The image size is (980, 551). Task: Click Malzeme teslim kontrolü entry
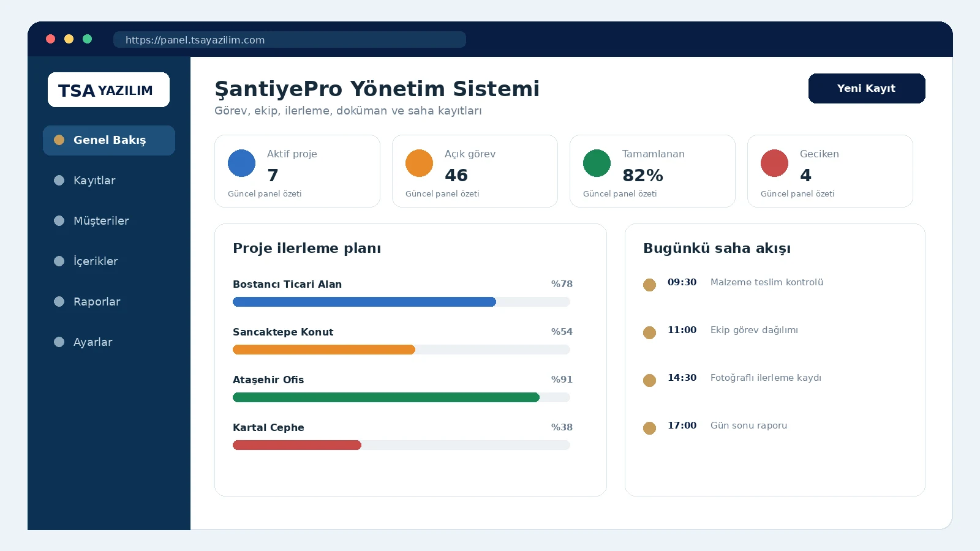coord(767,282)
